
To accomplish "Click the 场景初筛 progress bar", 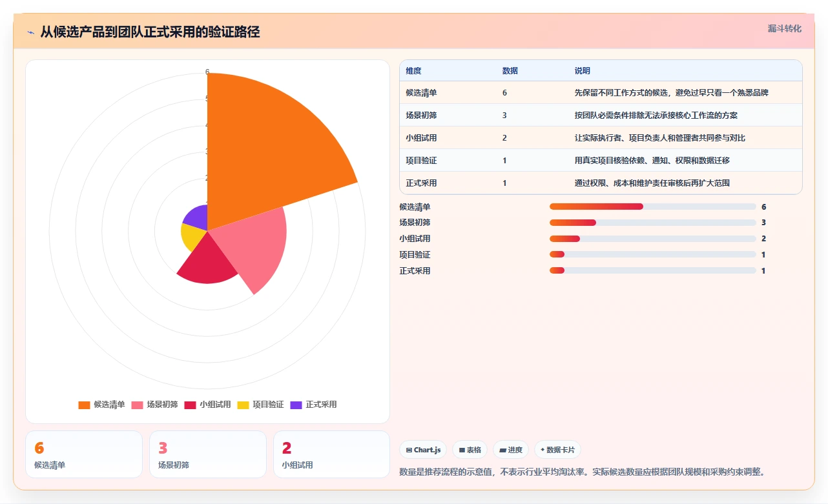I will click(x=652, y=223).
